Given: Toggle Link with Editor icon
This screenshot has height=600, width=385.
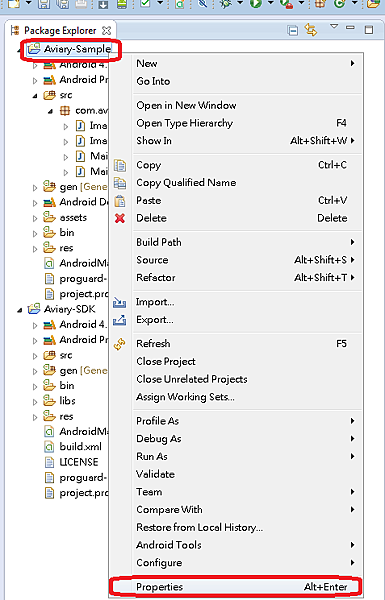Looking at the screenshot, I should click(x=311, y=30).
